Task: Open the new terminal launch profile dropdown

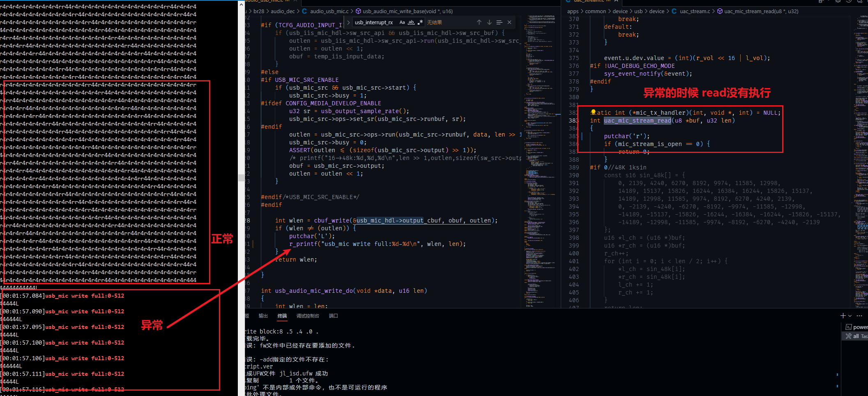Action: pos(850,316)
